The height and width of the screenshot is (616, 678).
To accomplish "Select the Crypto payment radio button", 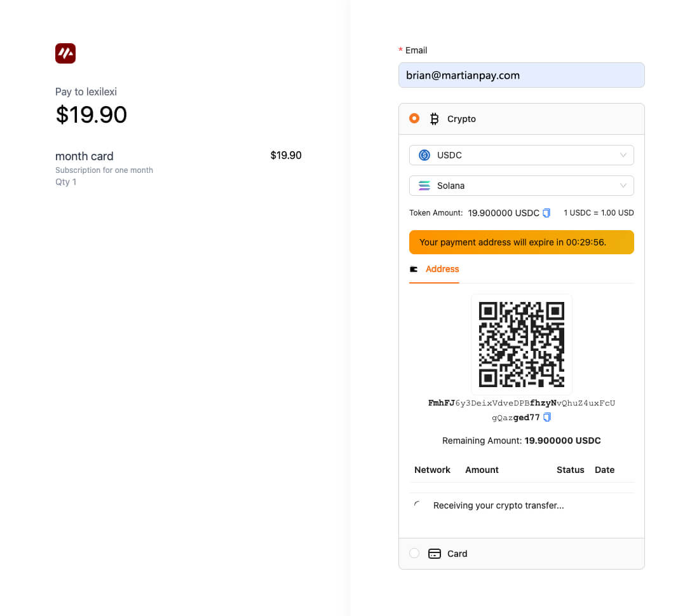I will 414,118.
